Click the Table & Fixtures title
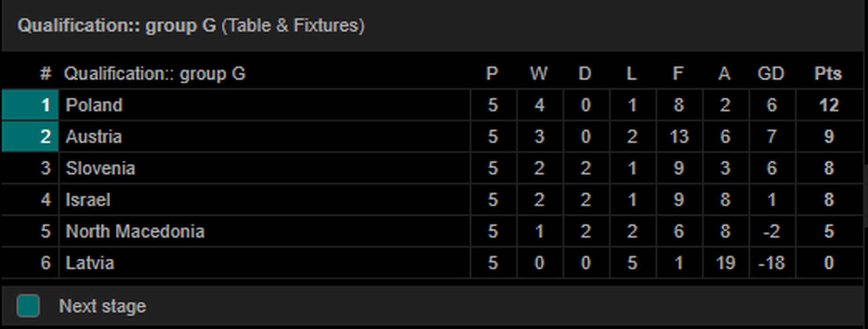Image resolution: width=868 pixels, height=329 pixels. [293, 25]
